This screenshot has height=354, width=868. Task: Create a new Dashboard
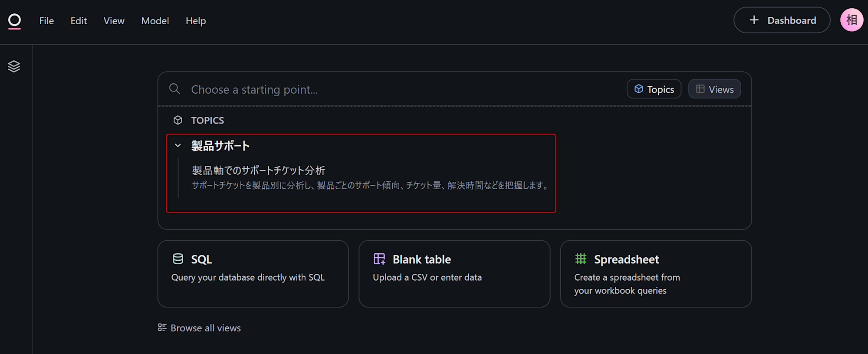tap(782, 20)
